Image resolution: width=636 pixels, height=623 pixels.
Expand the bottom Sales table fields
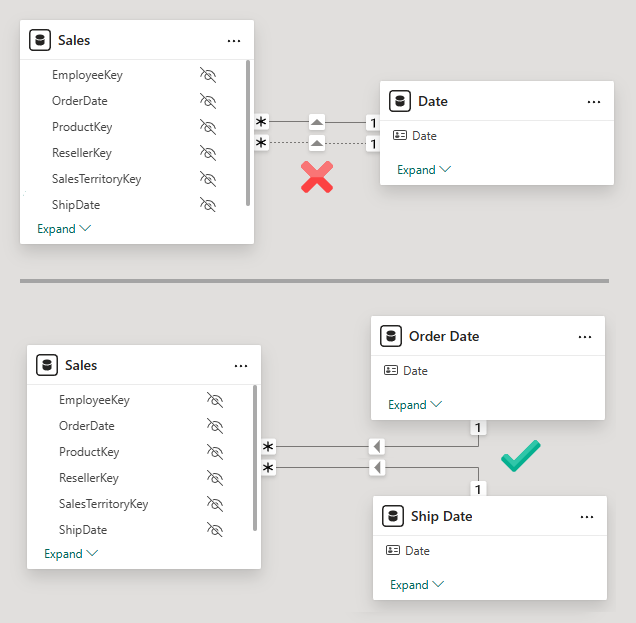pyautogui.click(x=71, y=554)
